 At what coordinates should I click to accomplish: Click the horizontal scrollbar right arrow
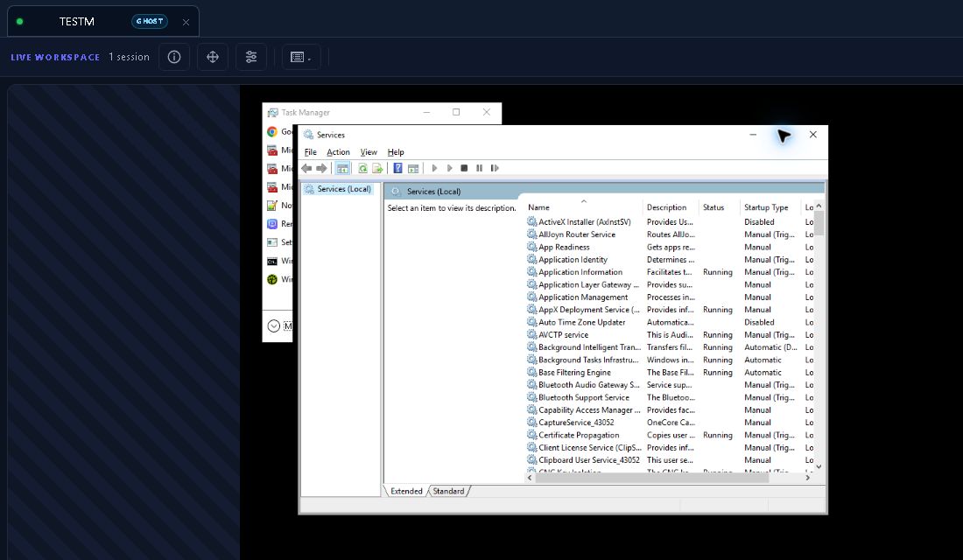(808, 477)
